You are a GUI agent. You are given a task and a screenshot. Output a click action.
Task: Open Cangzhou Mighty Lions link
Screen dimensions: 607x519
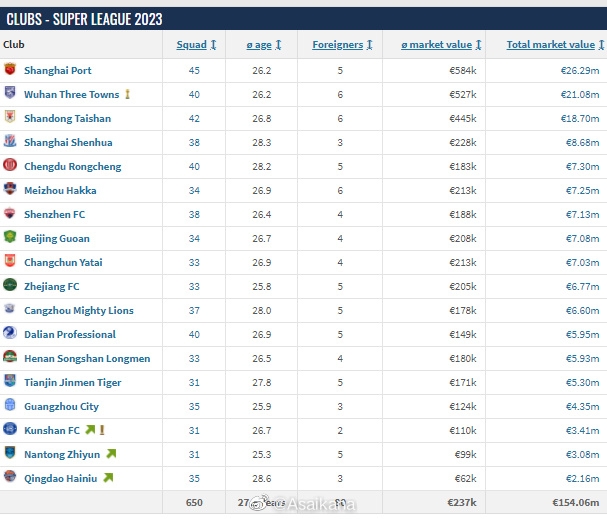[x=79, y=310]
